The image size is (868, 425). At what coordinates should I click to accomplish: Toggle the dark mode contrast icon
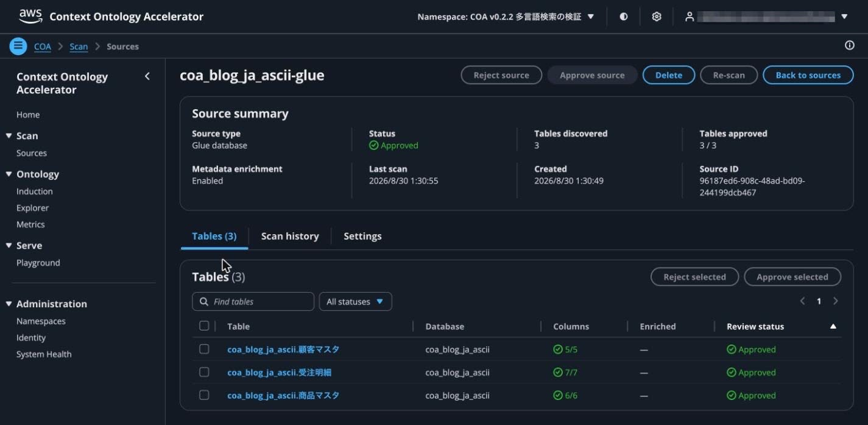tap(624, 16)
